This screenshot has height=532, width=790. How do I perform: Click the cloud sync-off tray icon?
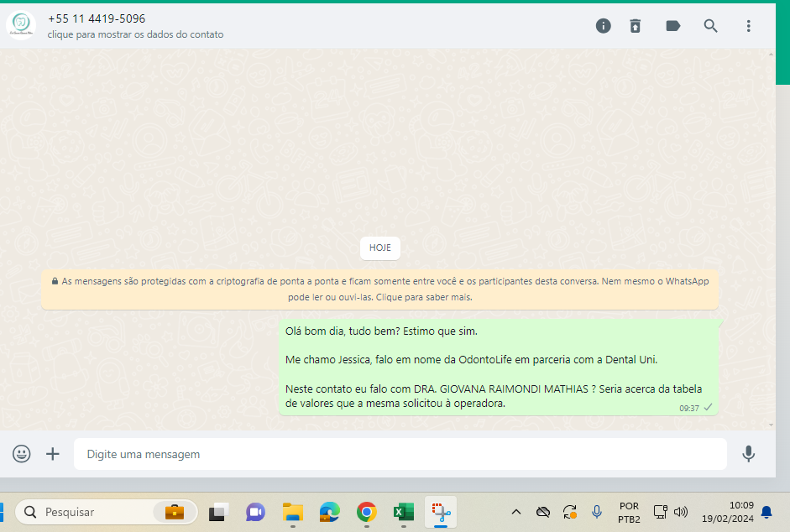542,513
